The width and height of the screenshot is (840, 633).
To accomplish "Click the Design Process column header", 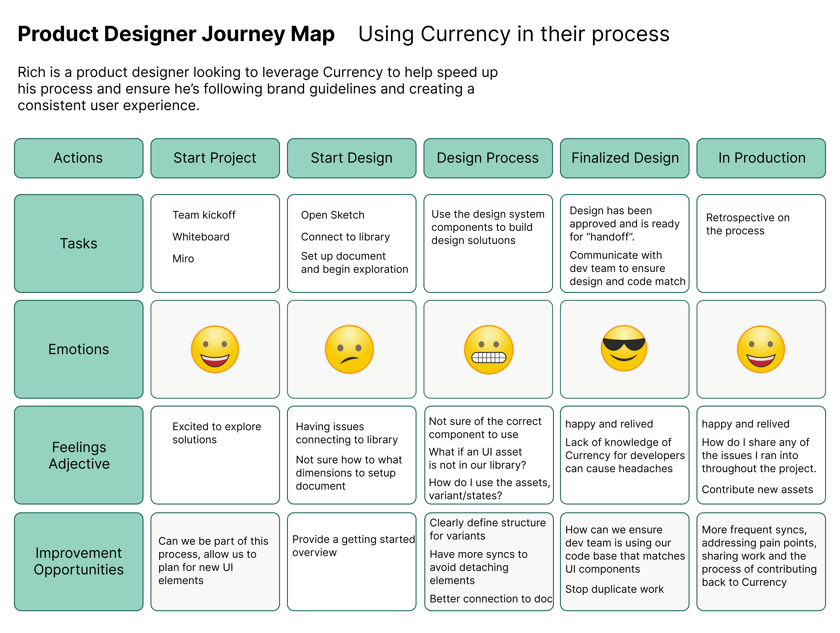I will click(488, 158).
